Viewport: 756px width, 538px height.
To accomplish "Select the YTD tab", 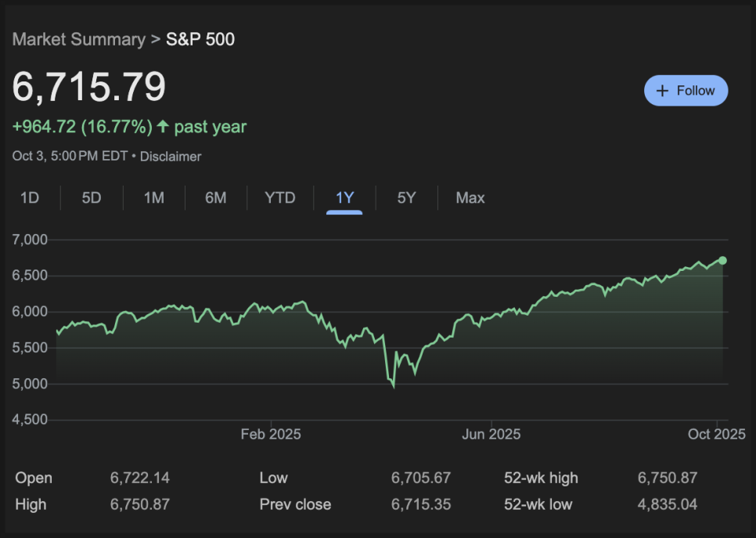I will [279, 198].
